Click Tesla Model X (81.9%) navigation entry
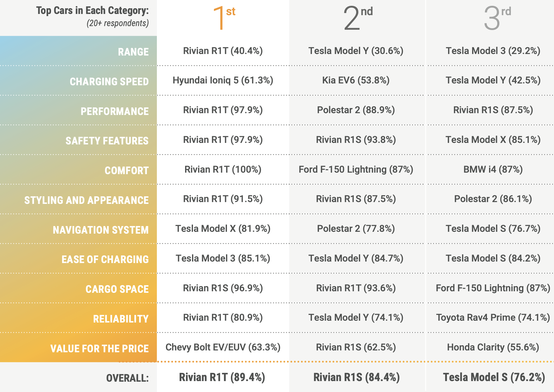The width and height of the screenshot is (554, 392). tap(223, 228)
